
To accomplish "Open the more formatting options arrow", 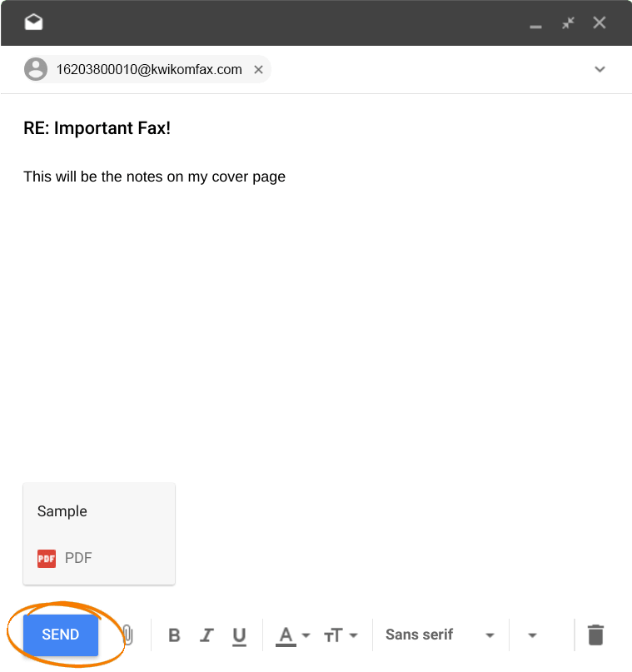I will point(532,635).
